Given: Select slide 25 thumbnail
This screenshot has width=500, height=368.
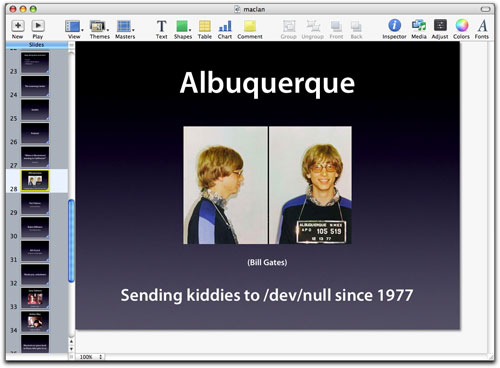Looking at the screenshot, I should (35, 110).
